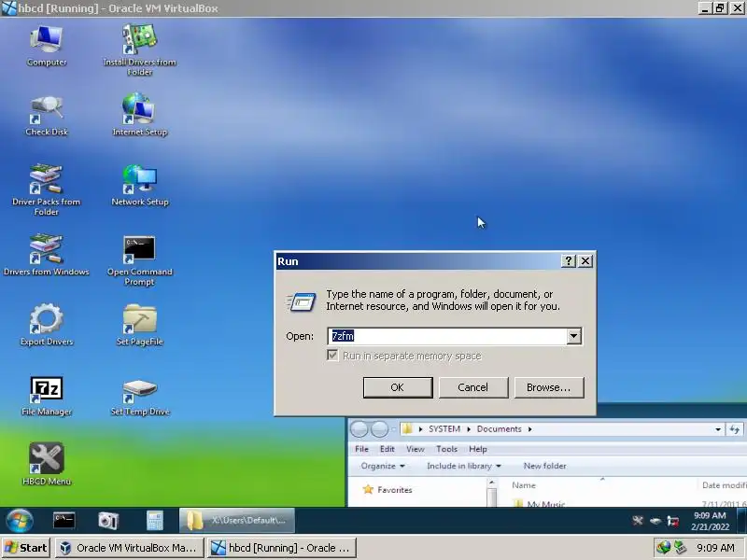Click the Documents breadcrumb in address bar
Screen dimensions: 747x560
(x=499, y=429)
